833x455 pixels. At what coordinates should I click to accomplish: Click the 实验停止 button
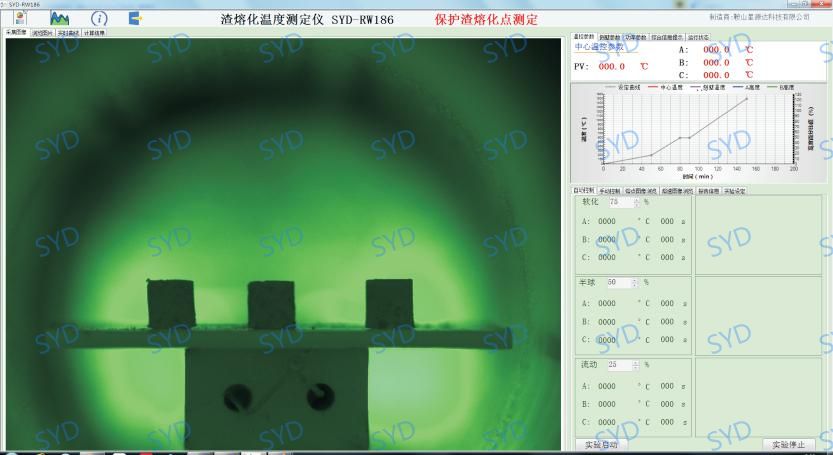click(788, 445)
